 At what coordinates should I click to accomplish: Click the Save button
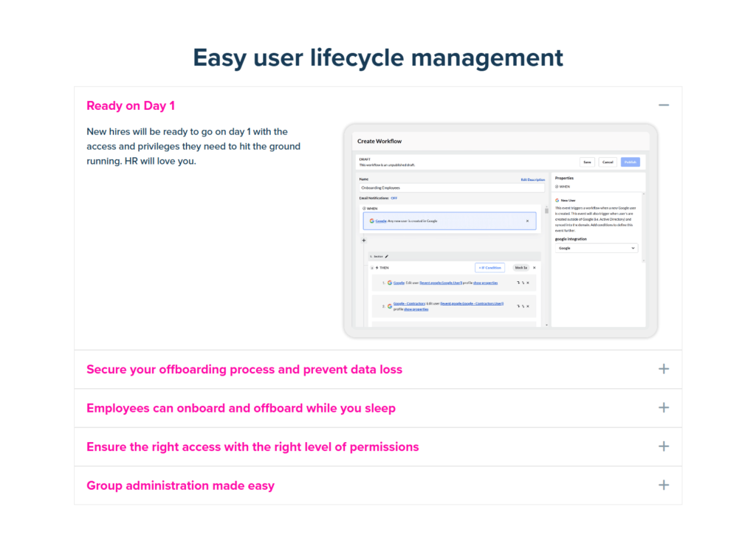tap(587, 162)
